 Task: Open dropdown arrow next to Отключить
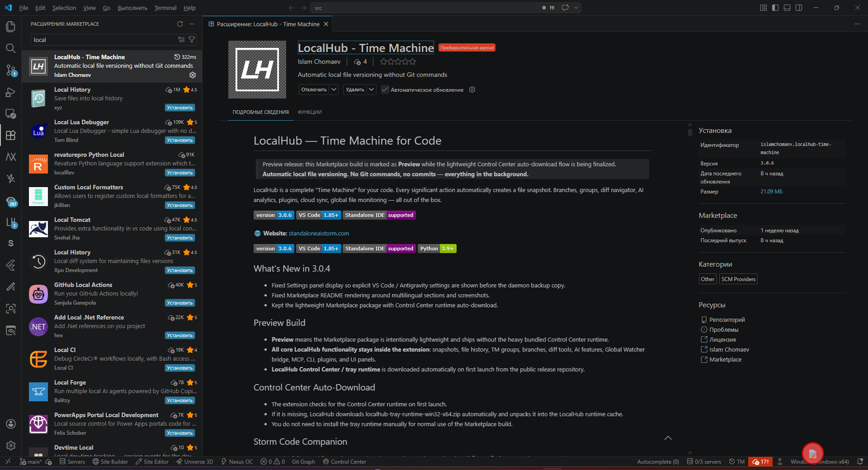pos(334,89)
